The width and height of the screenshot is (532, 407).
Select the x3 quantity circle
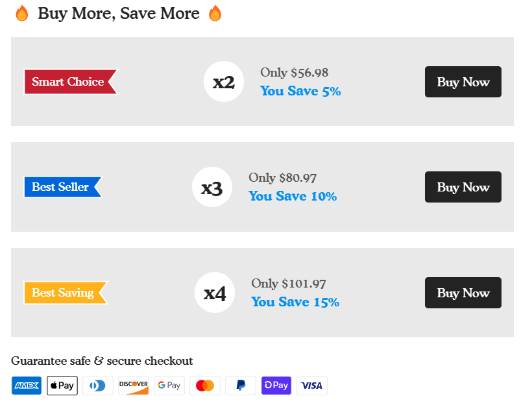(212, 187)
